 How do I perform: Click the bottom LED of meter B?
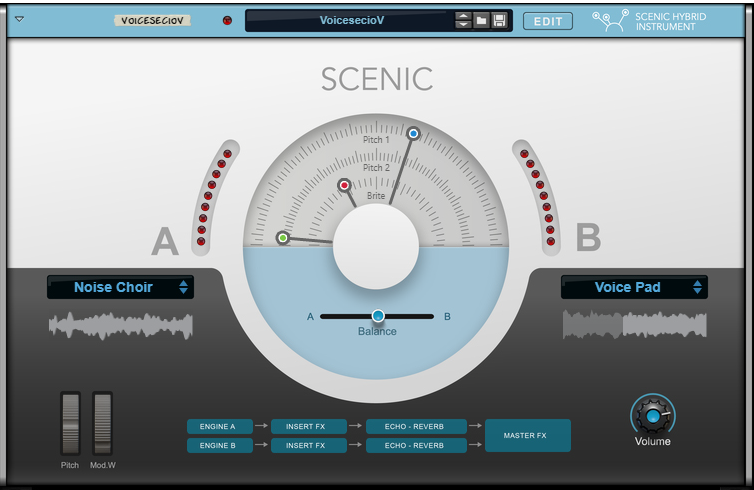click(x=551, y=241)
